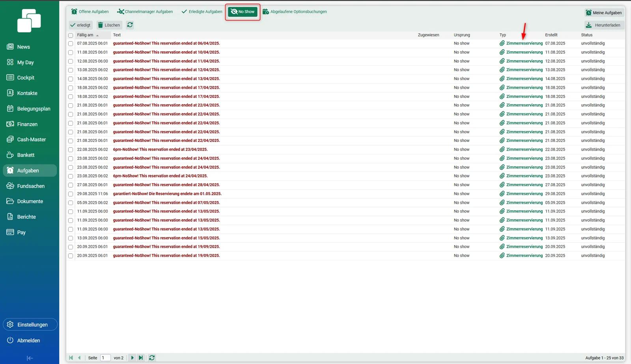631x364 pixels.
Task: Click the refresh icon next to Löschen
Action: (130, 25)
